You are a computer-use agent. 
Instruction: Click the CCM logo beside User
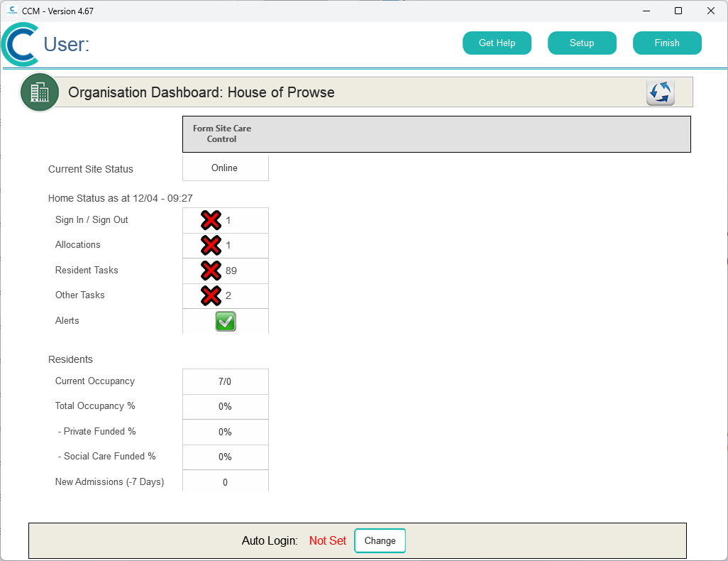click(x=20, y=45)
